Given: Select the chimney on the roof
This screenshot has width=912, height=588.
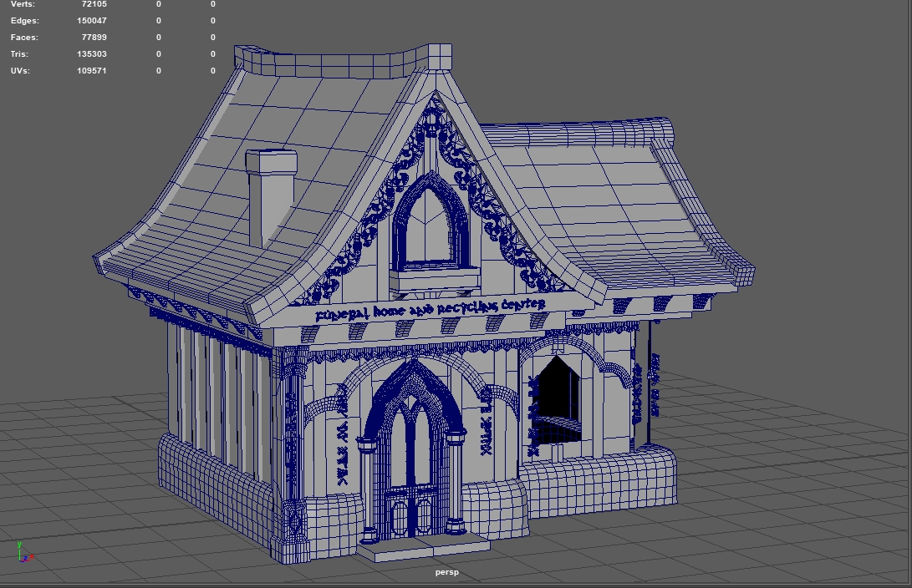Looking at the screenshot, I should [x=270, y=195].
